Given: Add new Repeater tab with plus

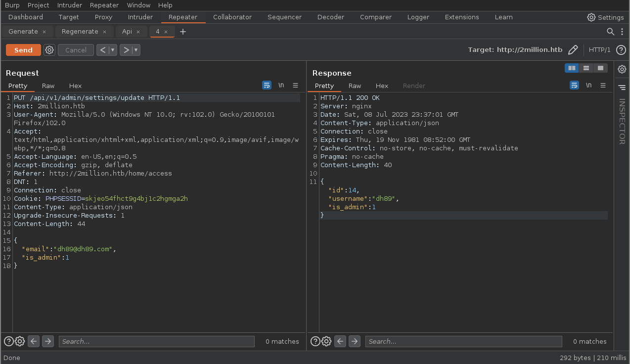Looking at the screenshot, I should pos(183,32).
